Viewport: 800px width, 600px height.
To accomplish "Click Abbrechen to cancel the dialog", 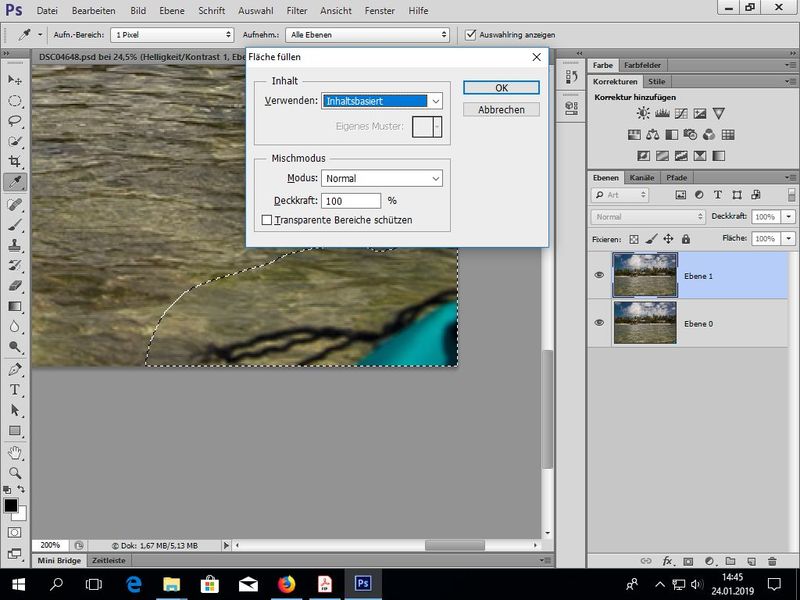I will (501, 110).
